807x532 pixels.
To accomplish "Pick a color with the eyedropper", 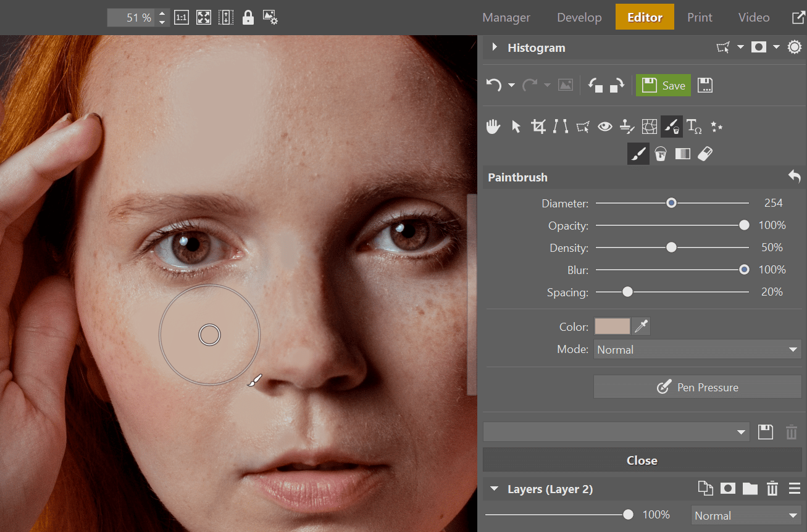I will [x=642, y=326].
